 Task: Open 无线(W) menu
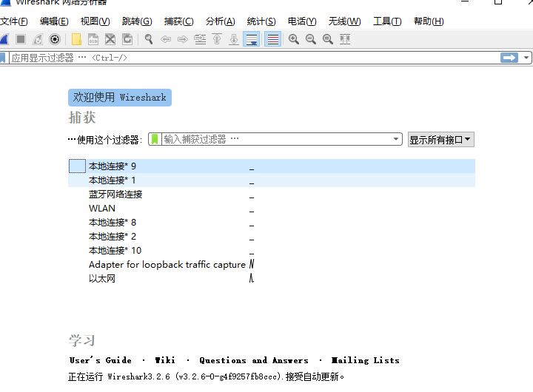[345, 21]
